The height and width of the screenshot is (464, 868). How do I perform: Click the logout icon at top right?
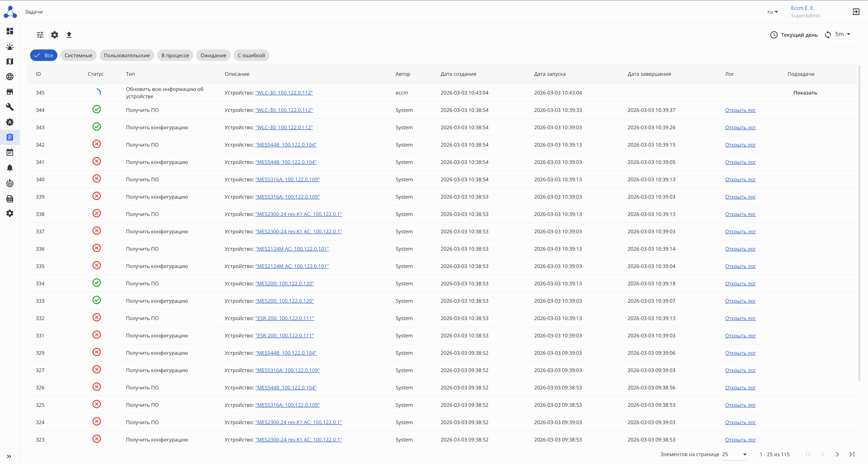point(856,12)
